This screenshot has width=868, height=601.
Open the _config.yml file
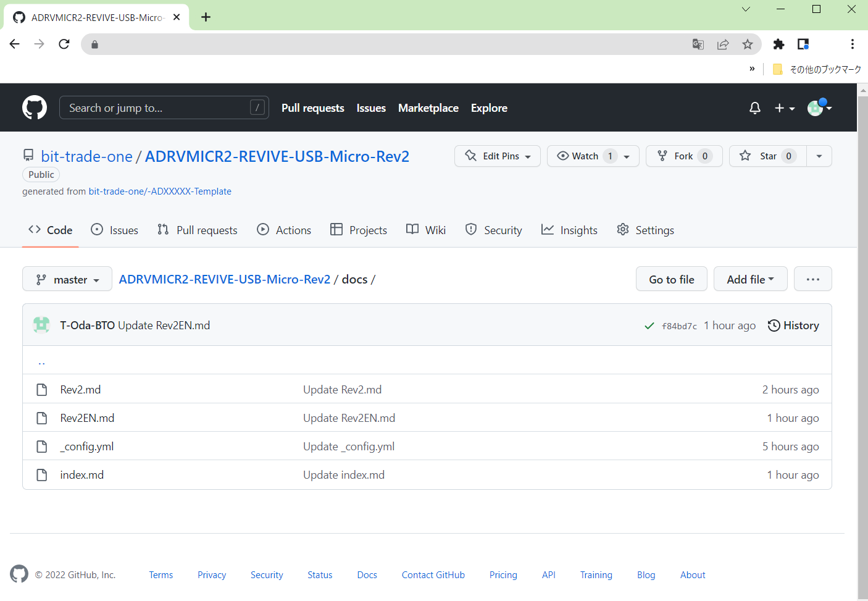(87, 446)
